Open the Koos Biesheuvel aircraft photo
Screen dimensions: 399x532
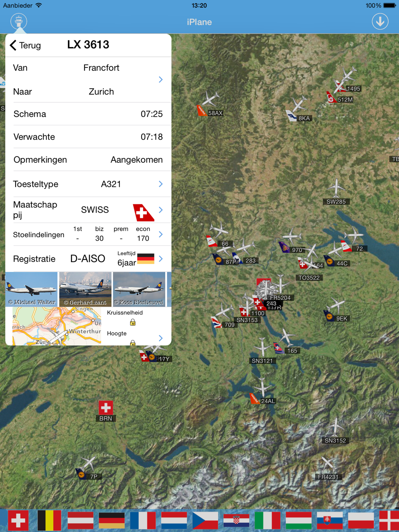tap(139, 289)
